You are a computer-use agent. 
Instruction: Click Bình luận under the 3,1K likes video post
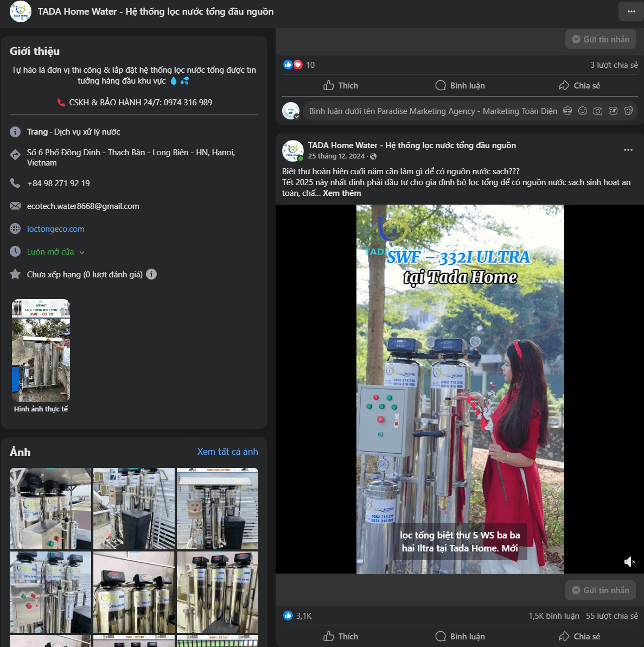460,636
